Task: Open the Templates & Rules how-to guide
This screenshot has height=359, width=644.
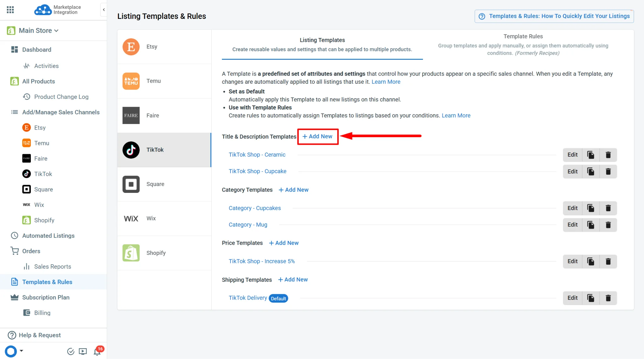Action: tap(554, 16)
